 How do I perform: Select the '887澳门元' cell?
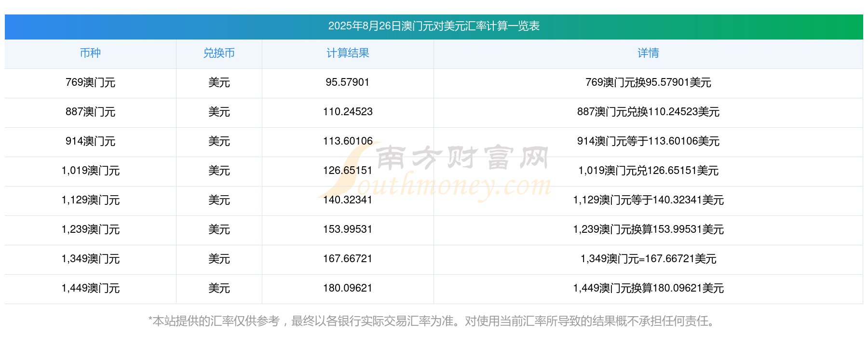pos(90,112)
